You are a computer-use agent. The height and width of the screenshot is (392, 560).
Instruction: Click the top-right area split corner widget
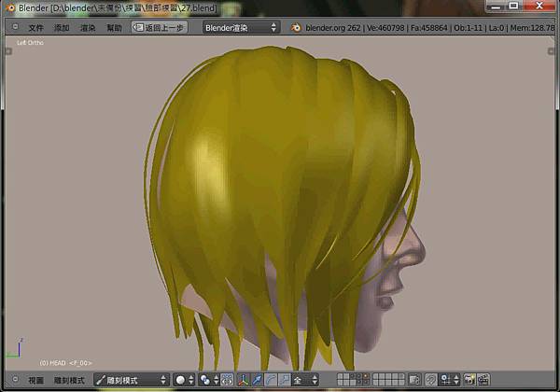(x=551, y=51)
